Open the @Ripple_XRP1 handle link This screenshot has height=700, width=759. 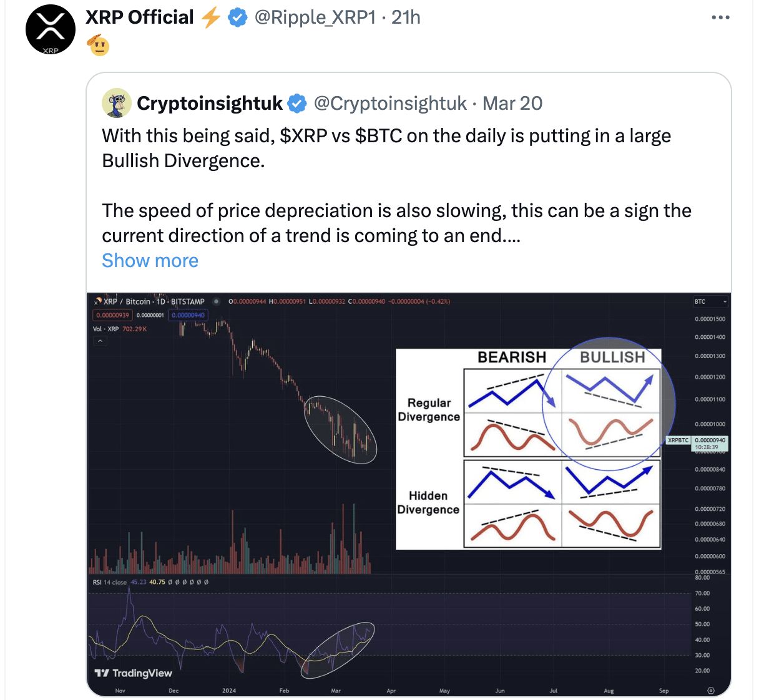pyautogui.click(x=315, y=17)
